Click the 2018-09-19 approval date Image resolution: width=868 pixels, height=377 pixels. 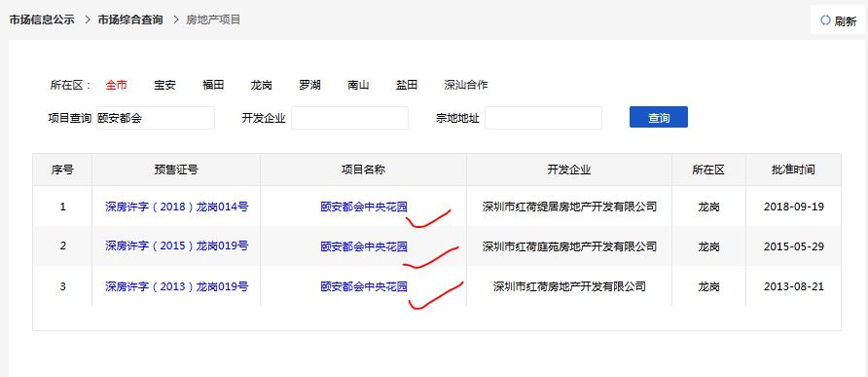[x=794, y=207]
